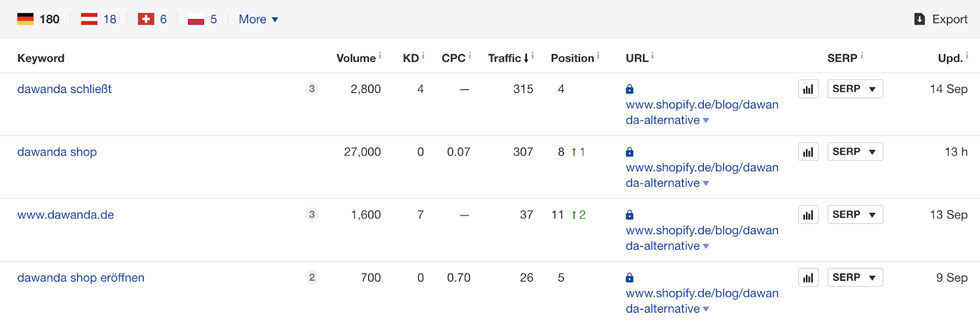
Task: Open keyword link dawanda schließt
Action: pyautogui.click(x=64, y=89)
